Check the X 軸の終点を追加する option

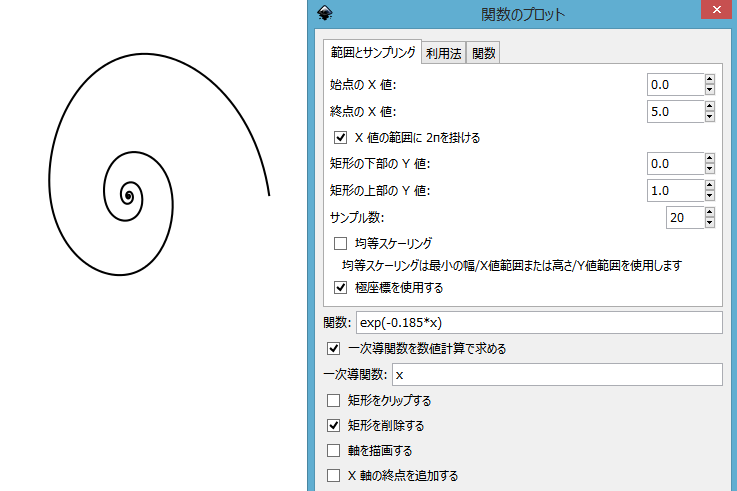(x=334, y=475)
